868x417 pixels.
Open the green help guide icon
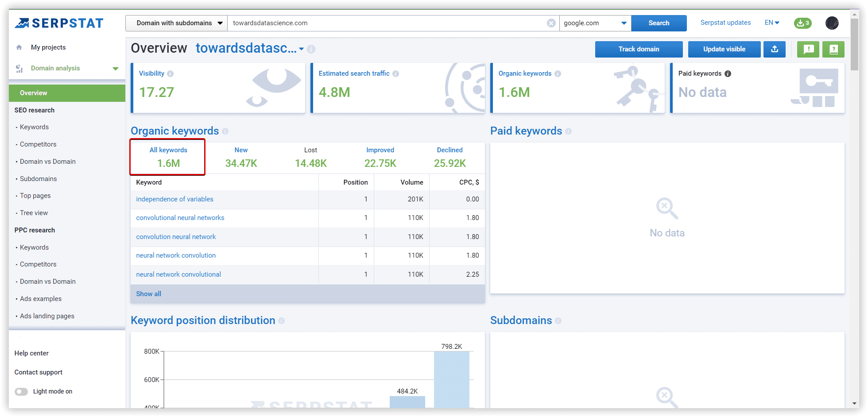[833, 49]
